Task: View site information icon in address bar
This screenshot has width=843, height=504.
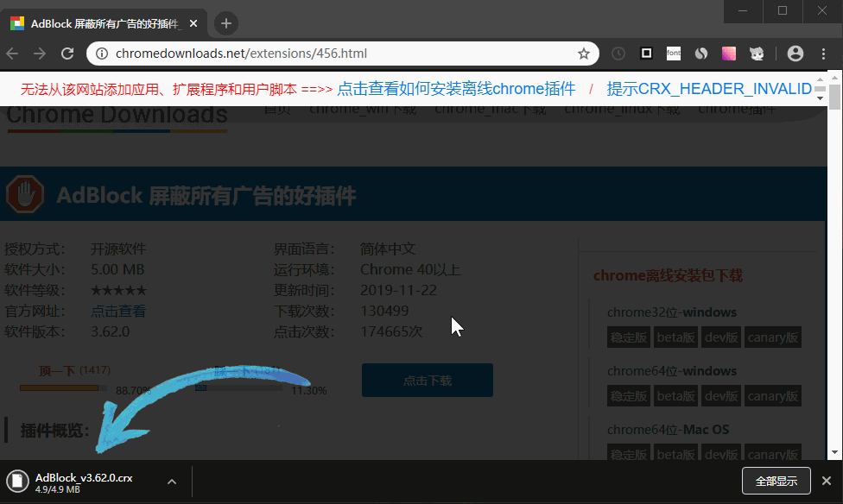Action: [x=102, y=54]
